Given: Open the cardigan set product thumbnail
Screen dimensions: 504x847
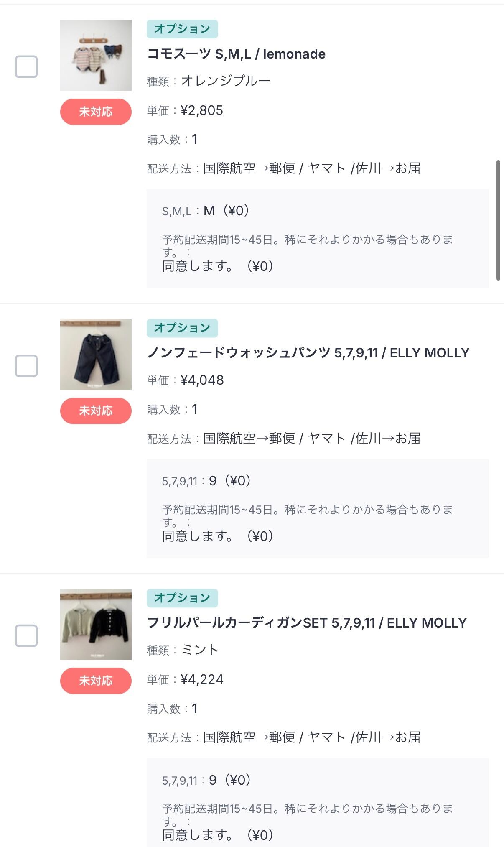Looking at the screenshot, I should click(96, 624).
